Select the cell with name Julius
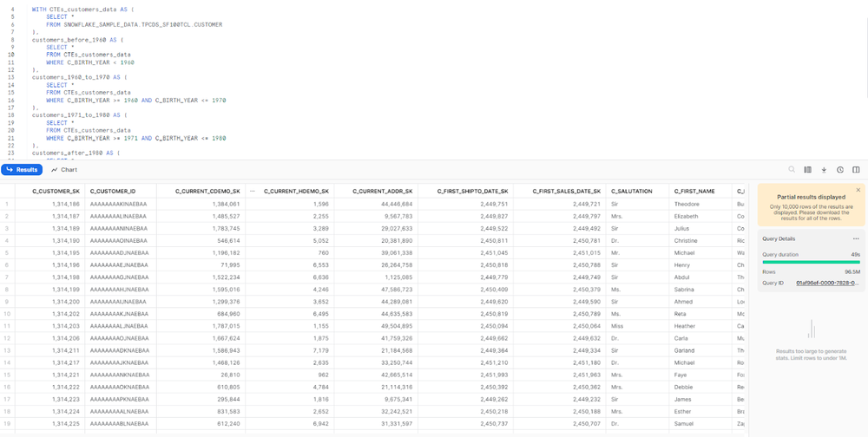Screen dimensions: 868x437 tap(700, 228)
